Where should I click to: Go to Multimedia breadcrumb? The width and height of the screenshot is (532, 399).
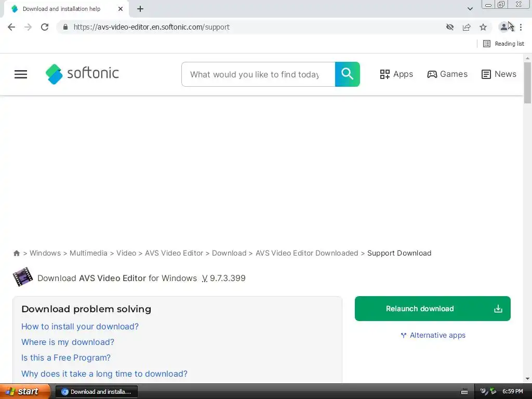[x=88, y=253]
